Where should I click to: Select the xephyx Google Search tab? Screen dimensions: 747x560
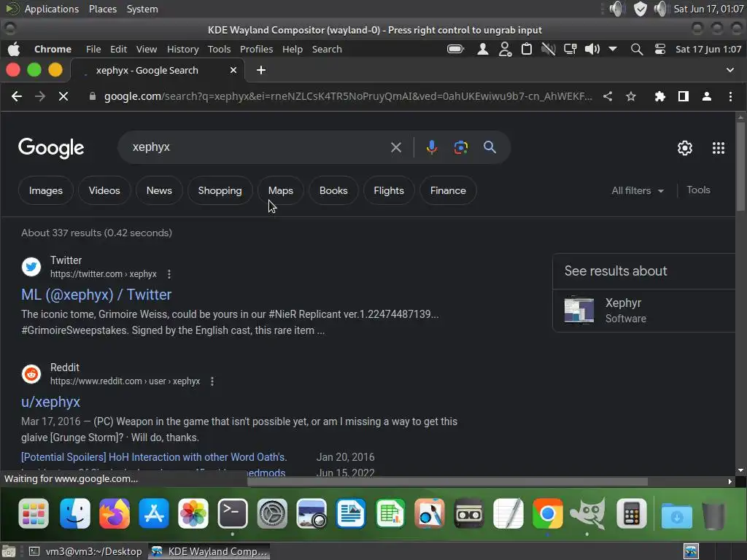(x=158, y=71)
